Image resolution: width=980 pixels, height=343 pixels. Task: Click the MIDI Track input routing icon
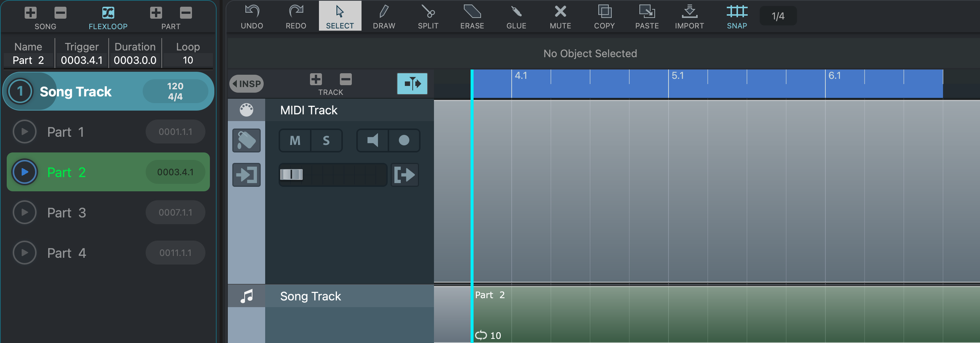coord(246,175)
